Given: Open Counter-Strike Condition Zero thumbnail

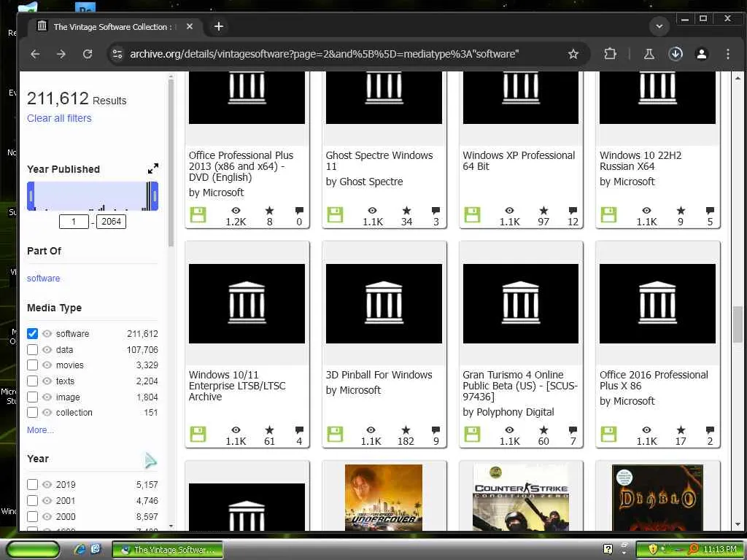Looking at the screenshot, I should pyautogui.click(x=521, y=497).
